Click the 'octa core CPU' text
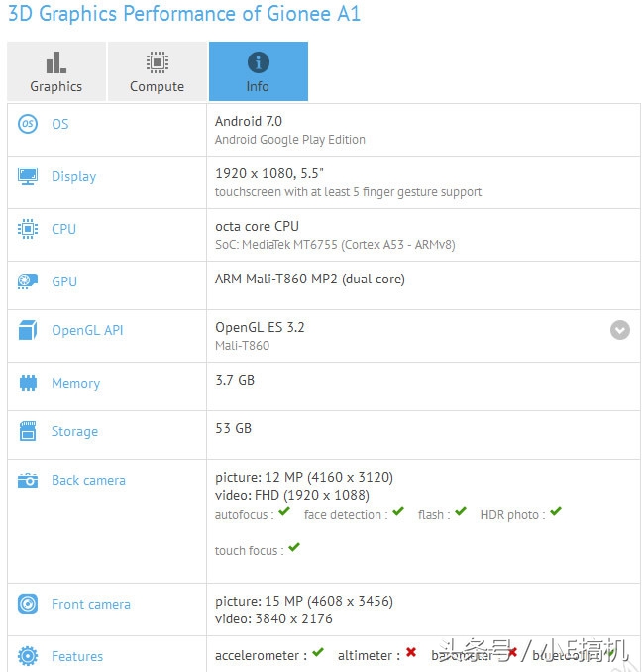Viewport: 644px width, 672px height. tap(257, 226)
